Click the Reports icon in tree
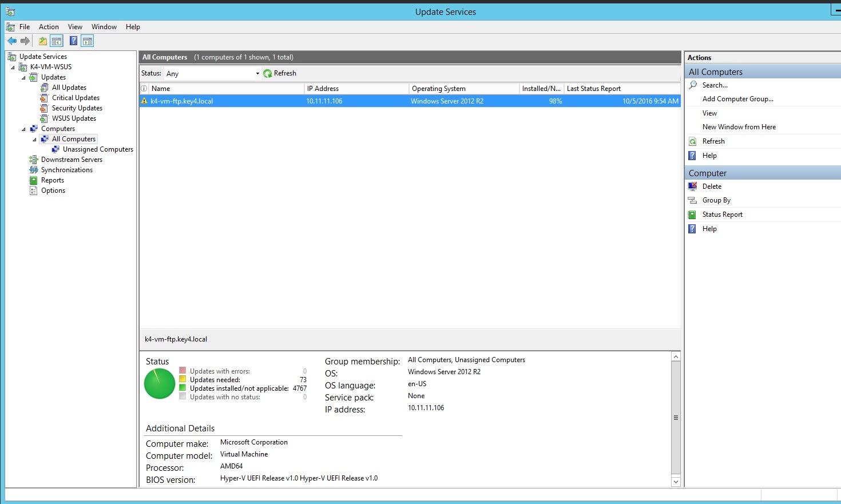 pyautogui.click(x=34, y=180)
